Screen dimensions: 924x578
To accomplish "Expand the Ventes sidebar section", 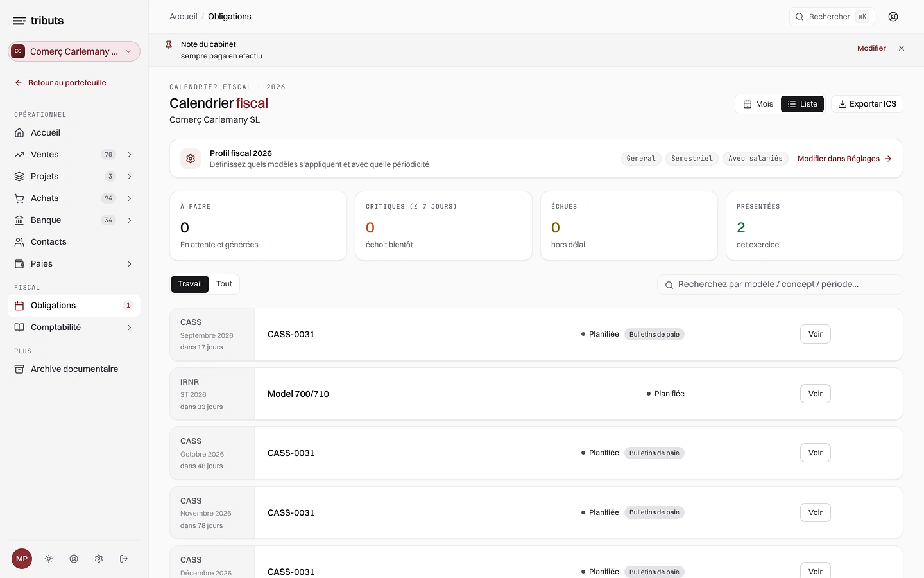I will click(x=130, y=155).
